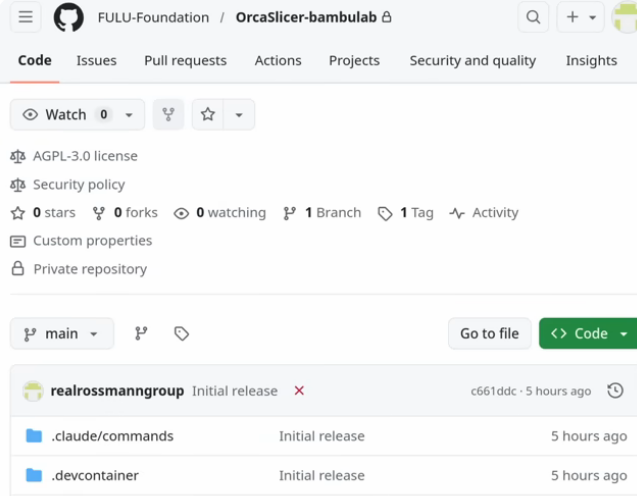Click the red X failed checks icon
The image size is (637, 496).
pyautogui.click(x=299, y=391)
